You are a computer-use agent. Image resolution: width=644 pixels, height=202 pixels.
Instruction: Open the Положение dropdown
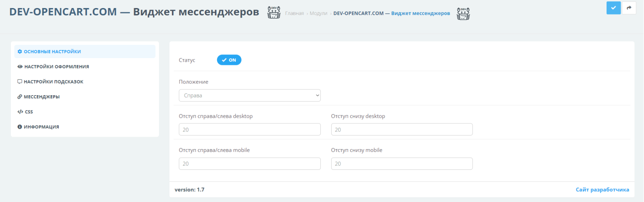[250, 96]
